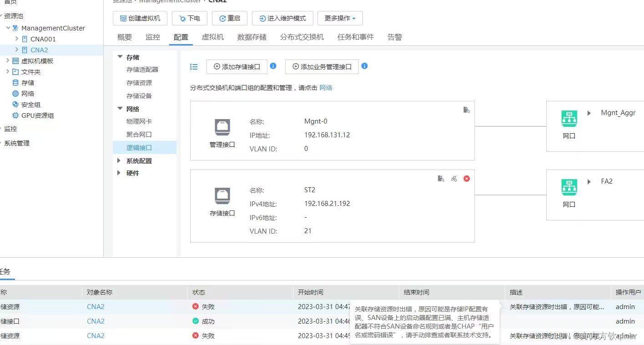Expand the 硬件 section
This screenshot has height=345, width=644.
(x=119, y=173)
